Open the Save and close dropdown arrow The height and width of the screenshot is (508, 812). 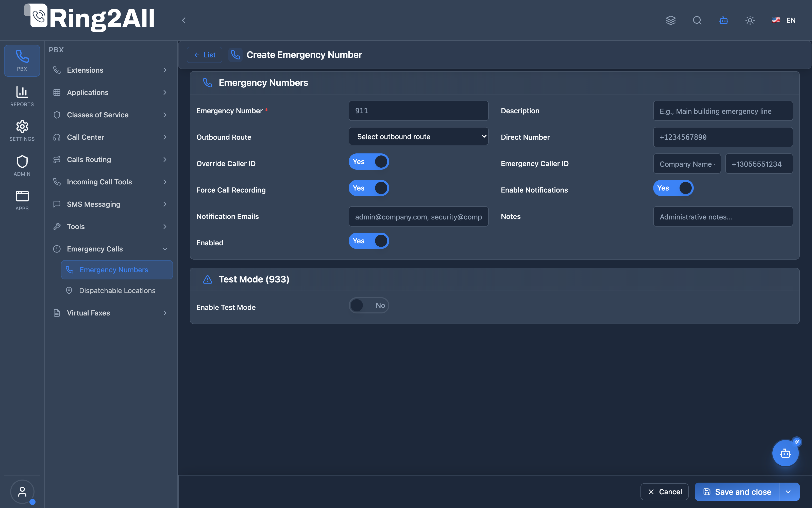788,492
